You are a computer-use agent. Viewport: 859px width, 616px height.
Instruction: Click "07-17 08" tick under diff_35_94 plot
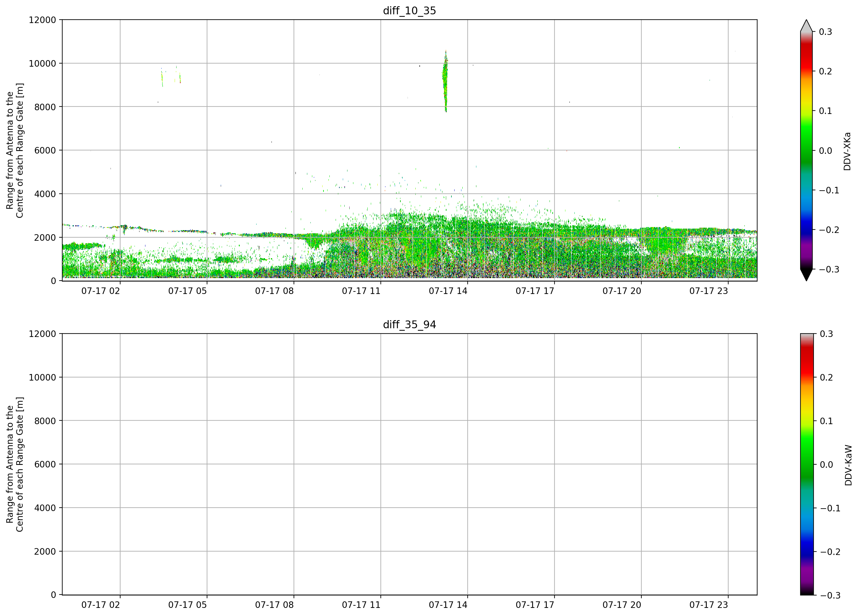point(274,605)
